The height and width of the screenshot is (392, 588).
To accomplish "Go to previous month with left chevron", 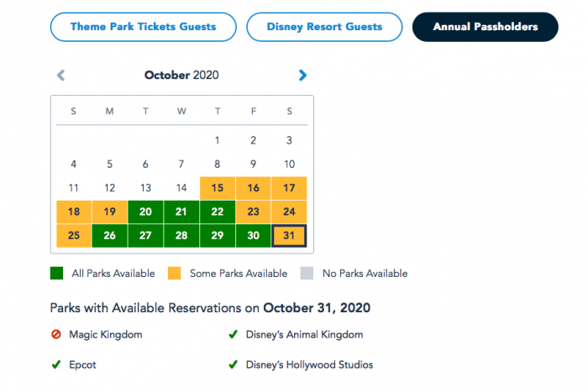I will [x=60, y=76].
